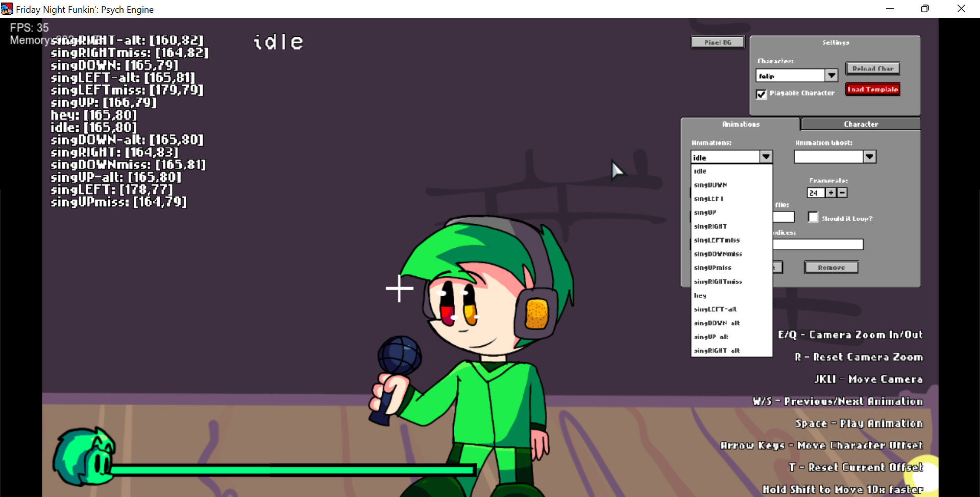
Task: Minimize the Psych Engine window
Action: click(x=890, y=9)
